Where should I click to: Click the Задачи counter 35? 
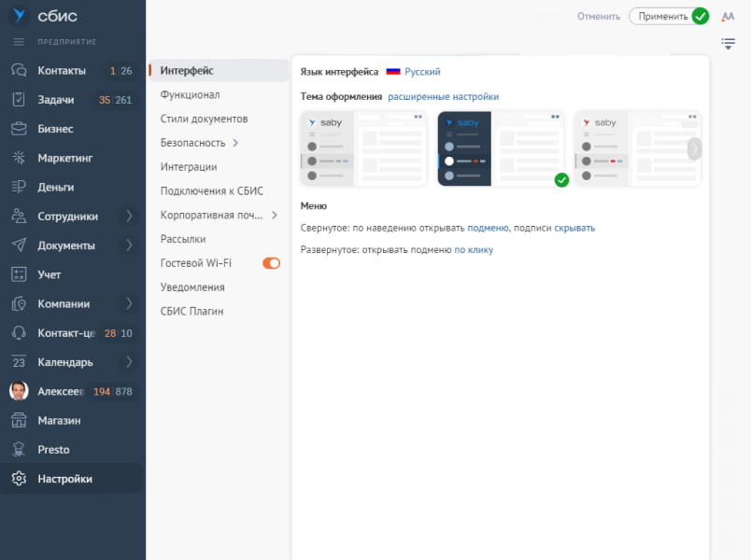coord(105,100)
